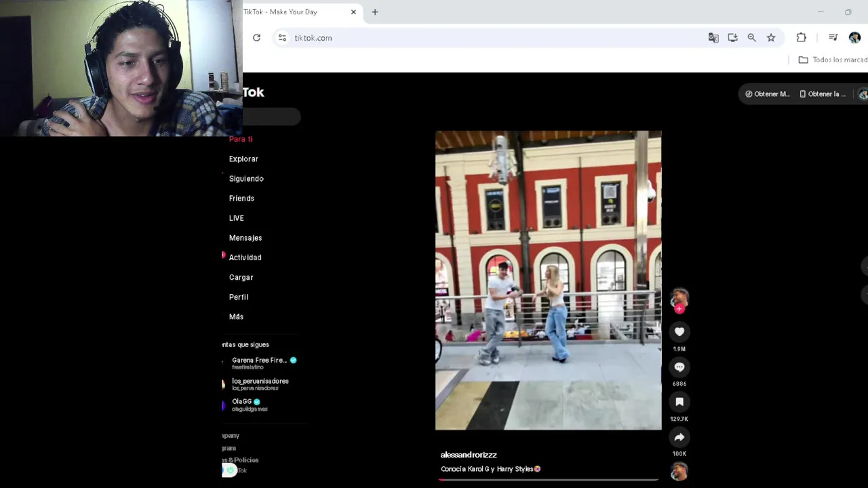
Task: Click the 100K shares count
Action: tap(679, 453)
